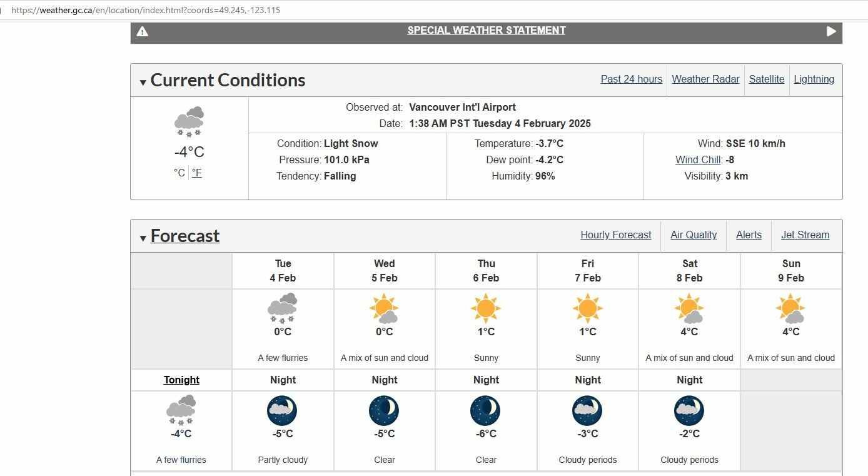Image resolution: width=868 pixels, height=476 pixels.
Task: Click the current conditions light snow icon
Action: [x=189, y=121]
